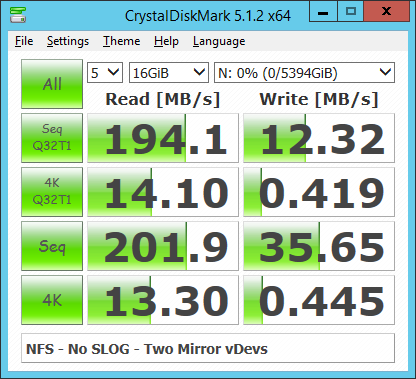Open the Language menu
The height and width of the screenshot is (379, 416).
tap(219, 41)
